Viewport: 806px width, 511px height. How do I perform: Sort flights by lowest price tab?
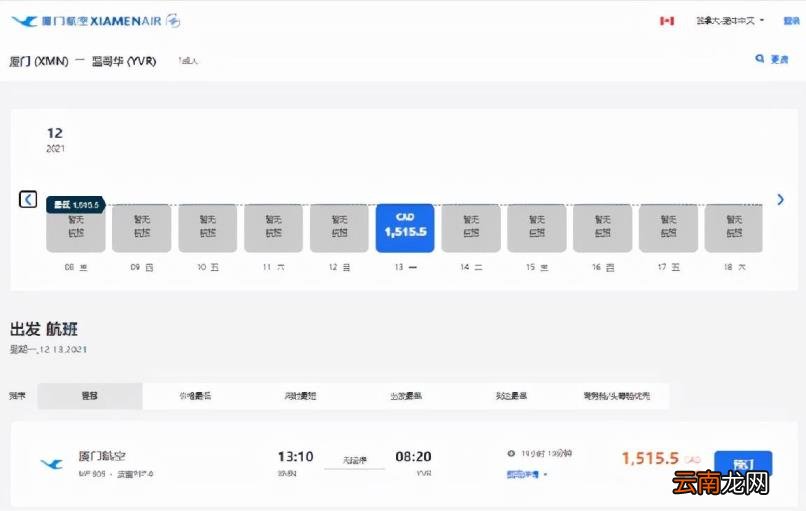[195, 396]
